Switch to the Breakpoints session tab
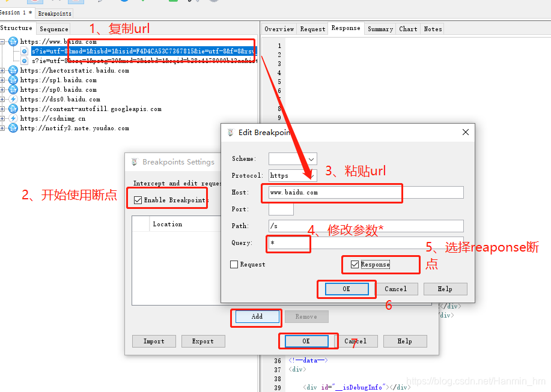Viewport: 551px width, 392px height. coord(55,13)
